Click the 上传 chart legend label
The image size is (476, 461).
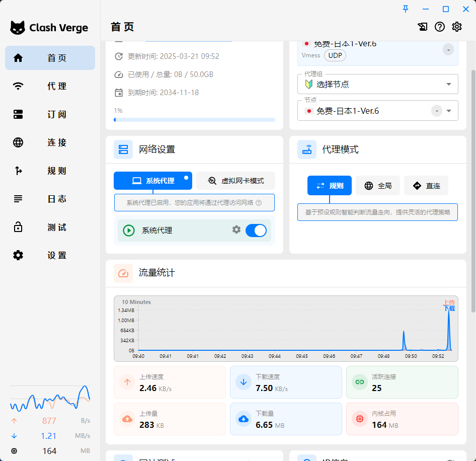coord(449,302)
